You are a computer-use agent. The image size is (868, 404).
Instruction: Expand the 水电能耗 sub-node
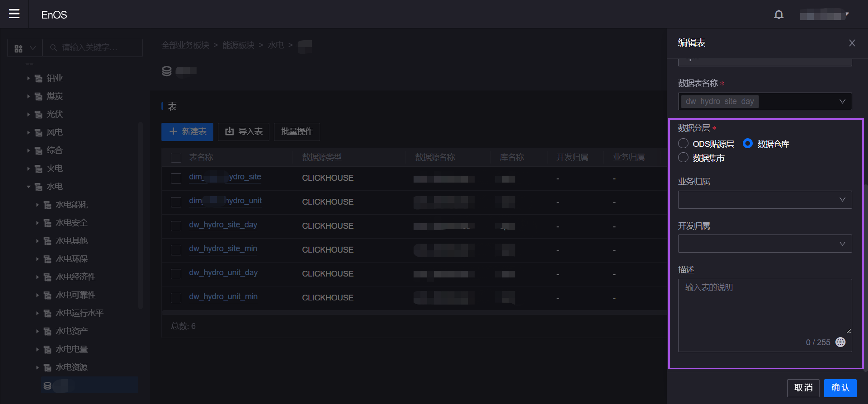click(x=37, y=205)
